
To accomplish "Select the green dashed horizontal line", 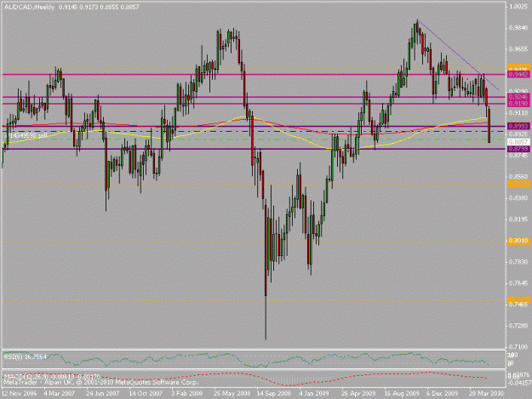I will (x=255, y=139).
